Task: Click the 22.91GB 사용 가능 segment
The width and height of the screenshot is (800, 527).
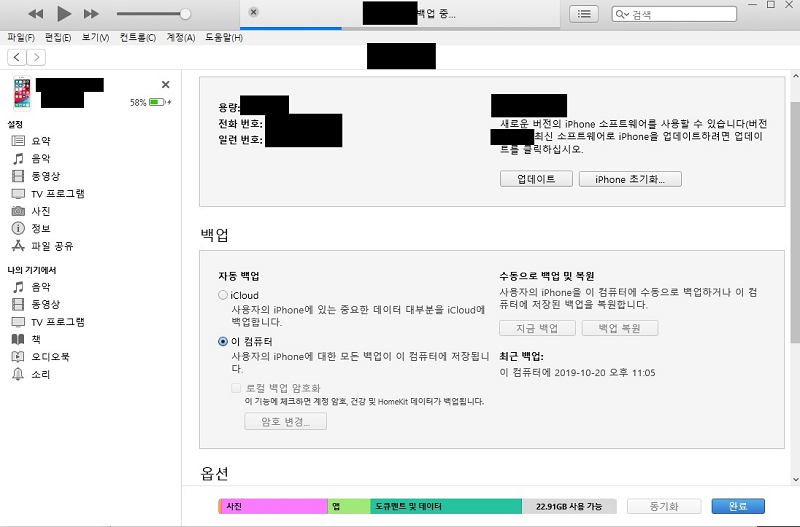Action: [569, 506]
